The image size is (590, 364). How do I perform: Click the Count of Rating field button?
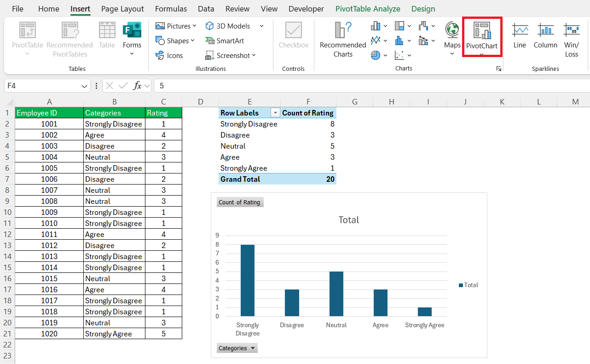[x=240, y=202]
